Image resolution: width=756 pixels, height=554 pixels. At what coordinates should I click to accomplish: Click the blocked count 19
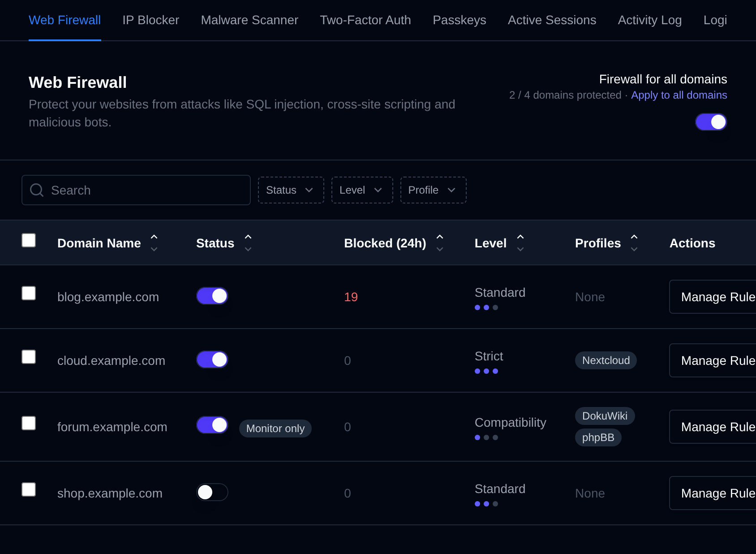tap(351, 297)
